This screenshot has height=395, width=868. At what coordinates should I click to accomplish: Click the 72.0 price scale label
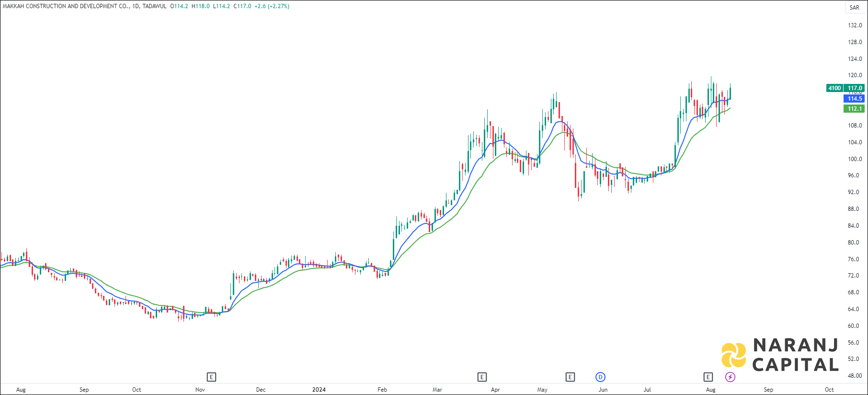(854, 276)
